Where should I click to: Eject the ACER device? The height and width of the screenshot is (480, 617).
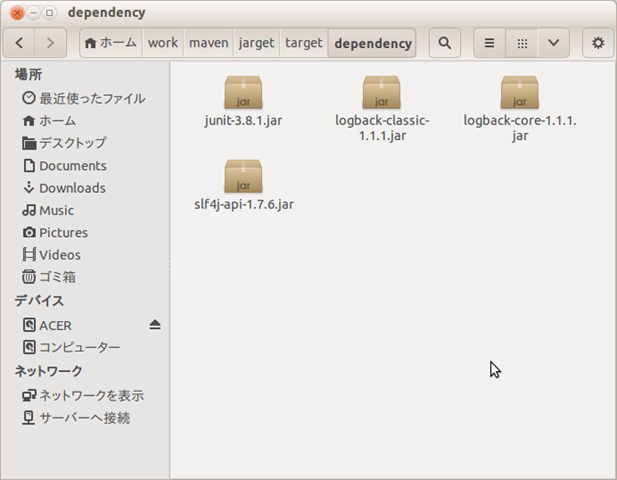(155, 325)
